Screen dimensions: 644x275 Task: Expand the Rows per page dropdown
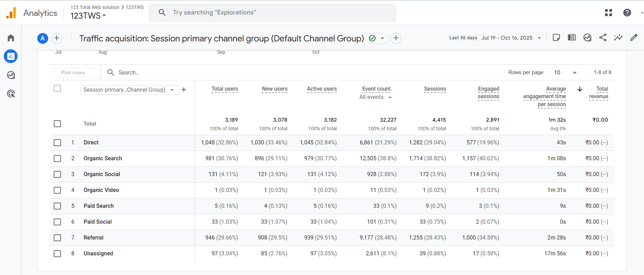coord(565,72)
